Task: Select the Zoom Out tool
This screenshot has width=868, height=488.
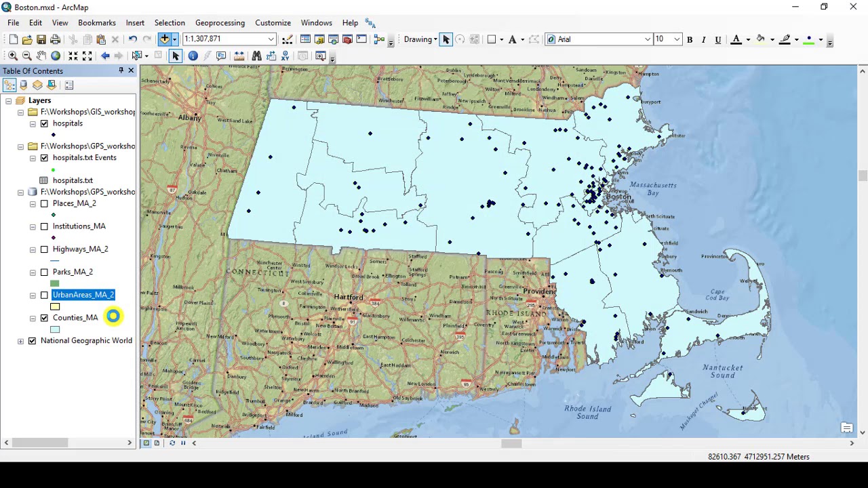Action: [x=27, y=56]
